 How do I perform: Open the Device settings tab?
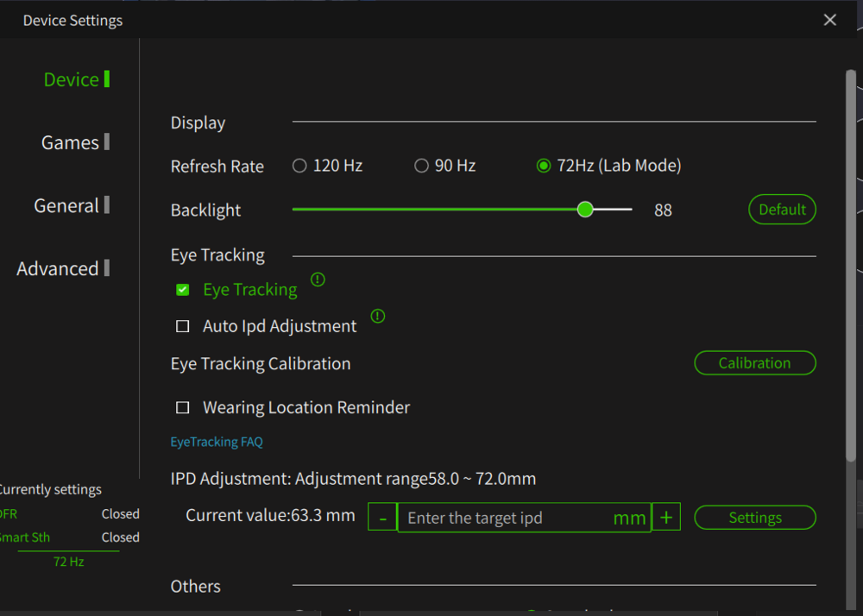pyautogui.click(x=72, y=79)
